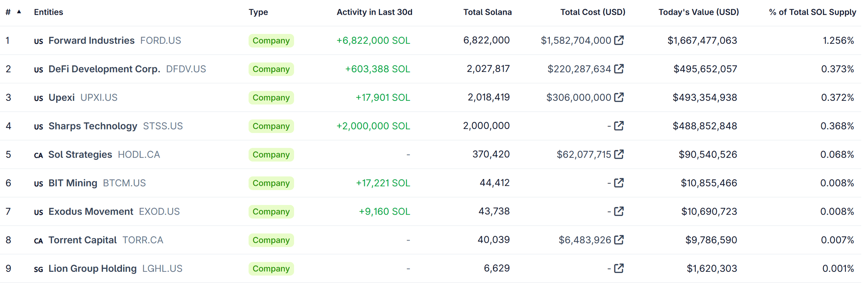Click Company badge in Exodus Movement row

click(x=271, y=211)
